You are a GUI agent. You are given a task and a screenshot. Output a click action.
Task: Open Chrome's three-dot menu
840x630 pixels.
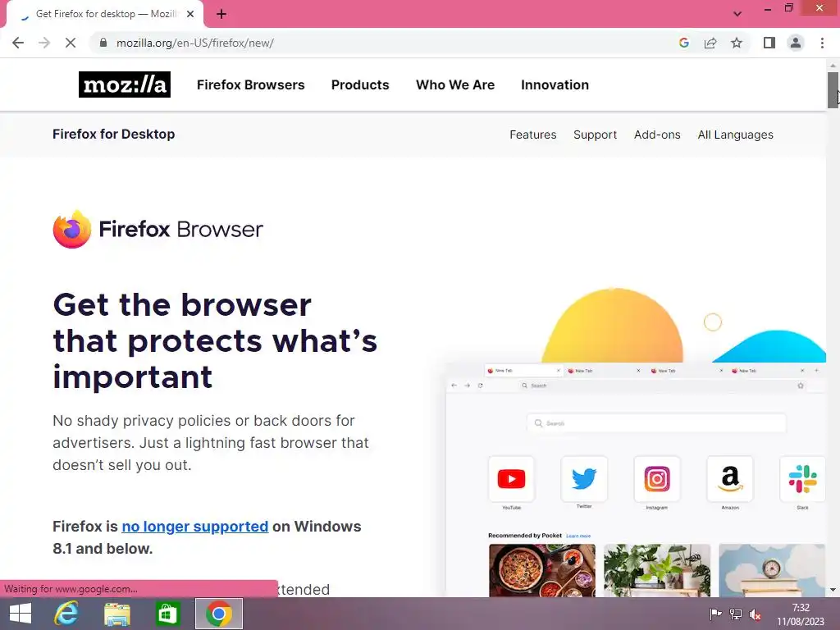(x=822, y=43)
